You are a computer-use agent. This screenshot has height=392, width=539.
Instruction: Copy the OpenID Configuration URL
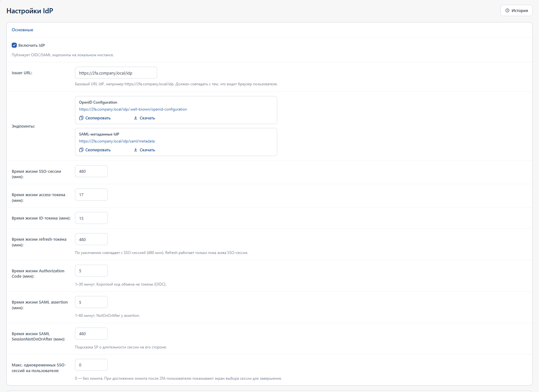[x=95, y=118]
